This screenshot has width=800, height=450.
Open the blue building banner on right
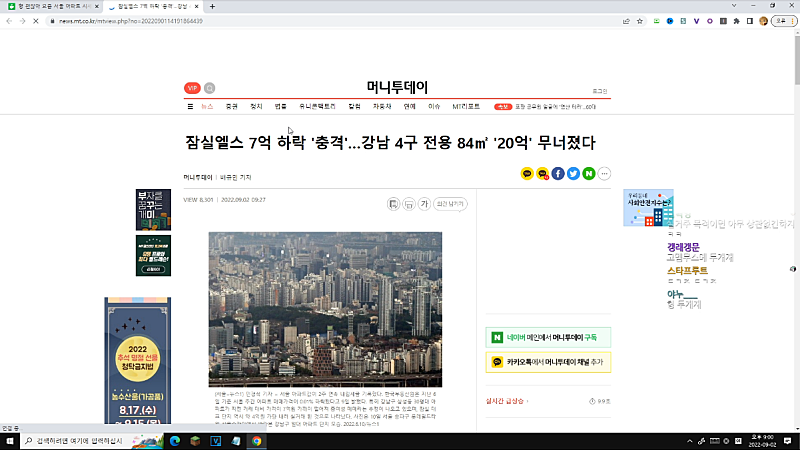point(648,208)
